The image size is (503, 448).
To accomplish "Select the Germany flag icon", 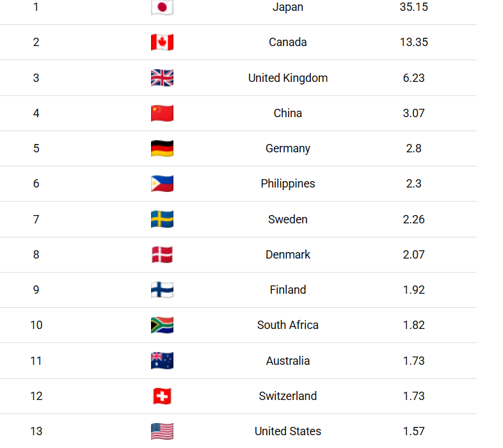I will click(162, 148).
